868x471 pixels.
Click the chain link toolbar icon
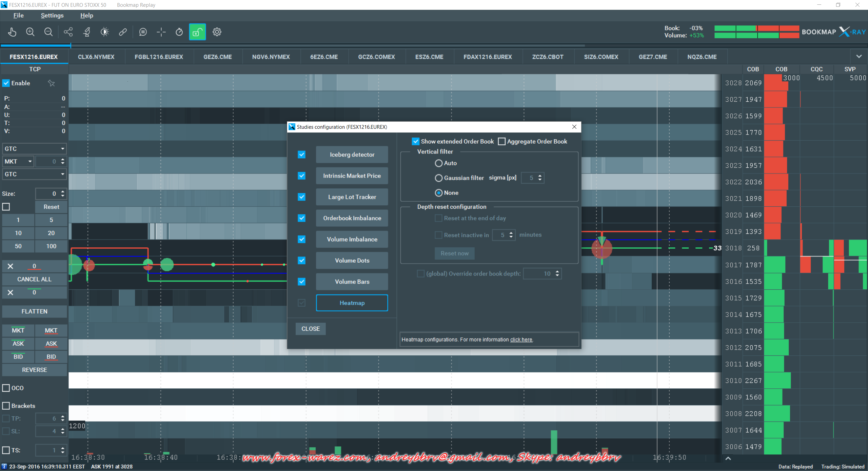[123, 32]
